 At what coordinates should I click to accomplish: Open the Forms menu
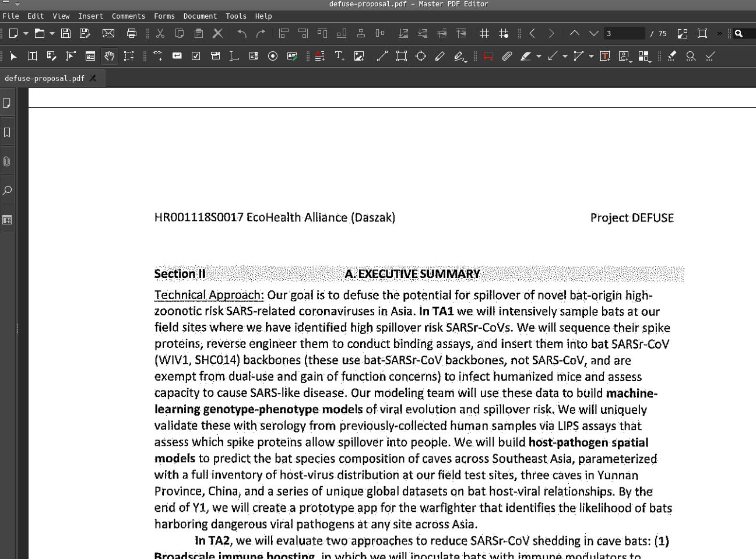(164, 16)
